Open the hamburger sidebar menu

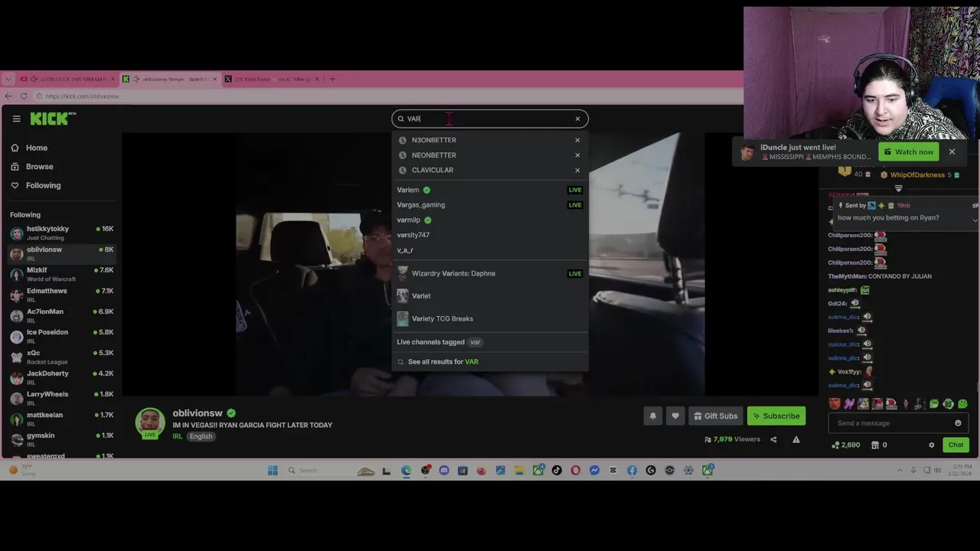click(x=16, y=119)
